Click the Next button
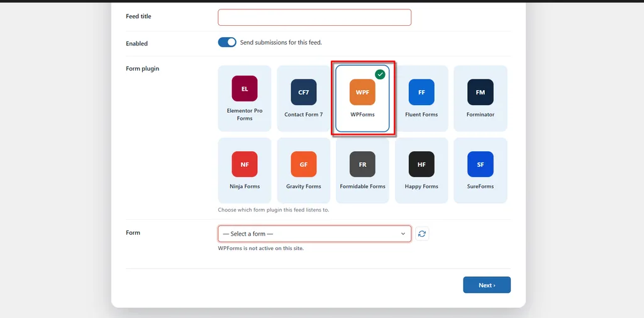The image size is (644, 318). pos(487,285)
